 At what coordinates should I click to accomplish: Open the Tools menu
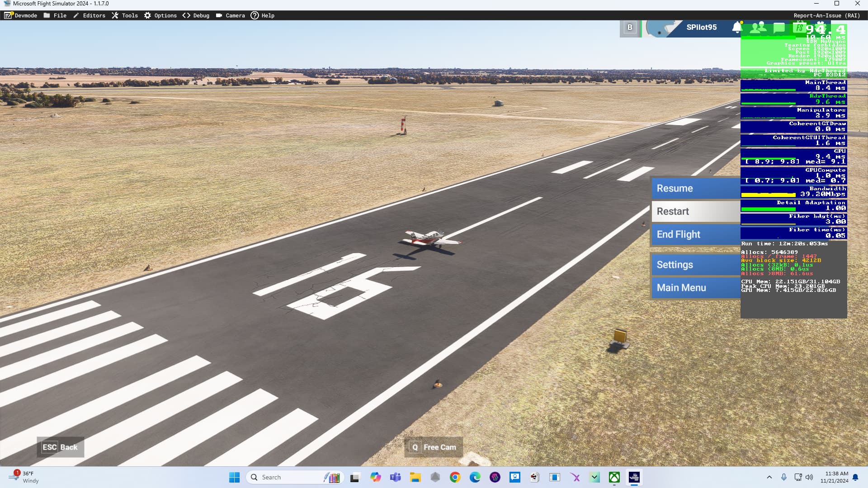point(125,15)
